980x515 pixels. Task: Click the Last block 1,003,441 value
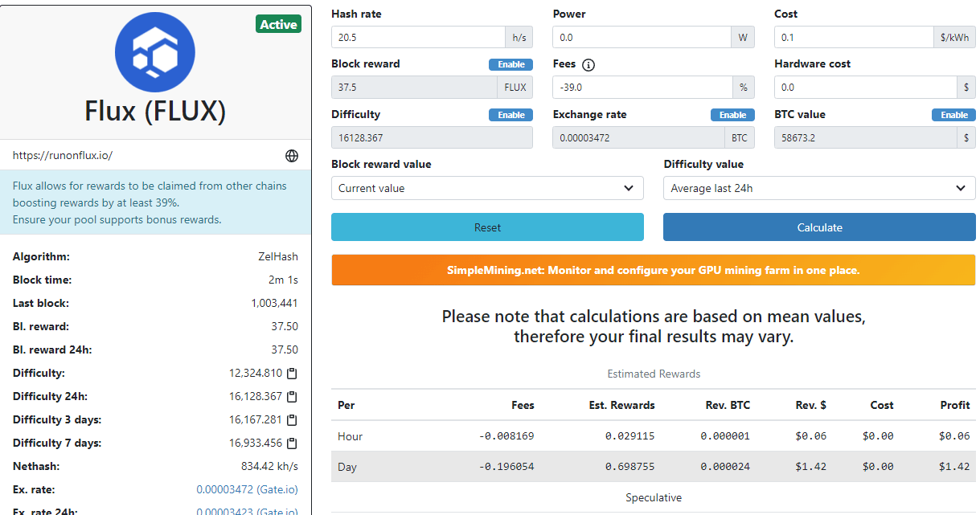(274, 303)
